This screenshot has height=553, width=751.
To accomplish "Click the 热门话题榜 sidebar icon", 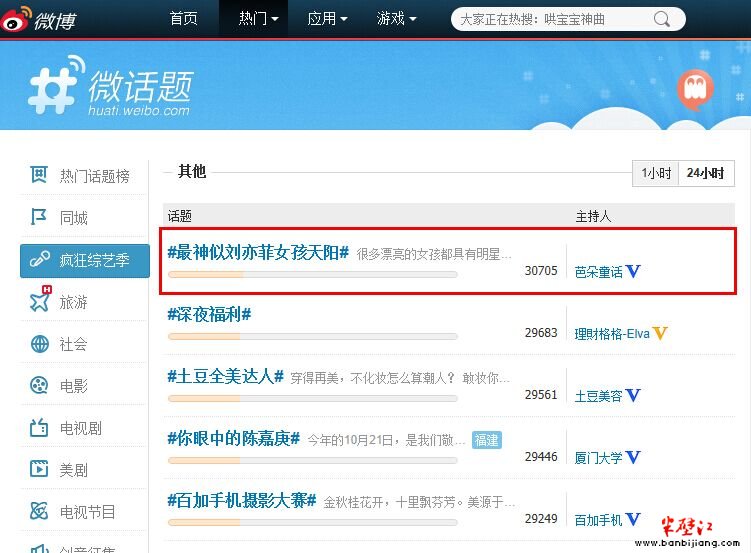I will tap(39, 175).
